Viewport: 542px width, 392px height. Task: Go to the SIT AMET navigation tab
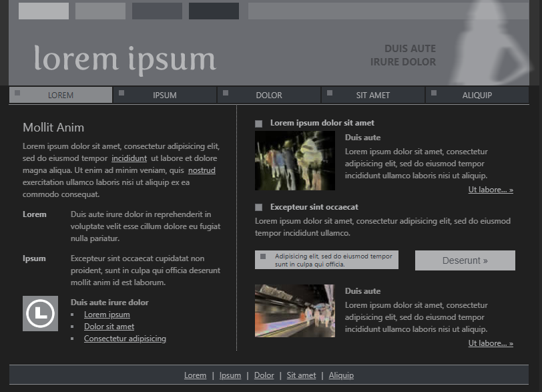point(372,95)
